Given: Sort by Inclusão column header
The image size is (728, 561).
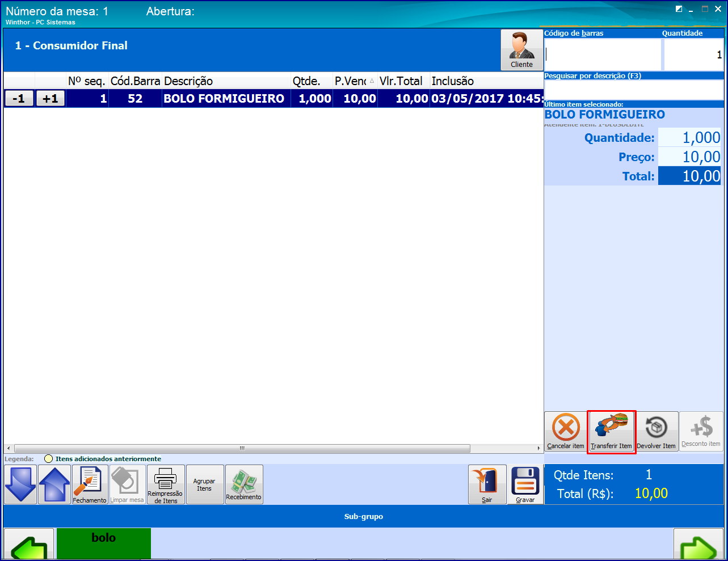Looking at the screenshot, I should [486, 81].
